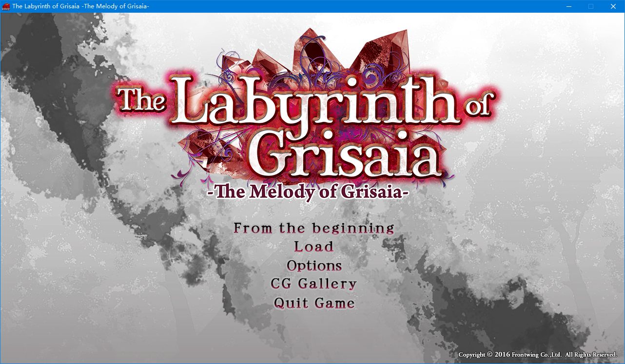Start the game with From the beginning
The image size is (625, 364).
point(313,228)
